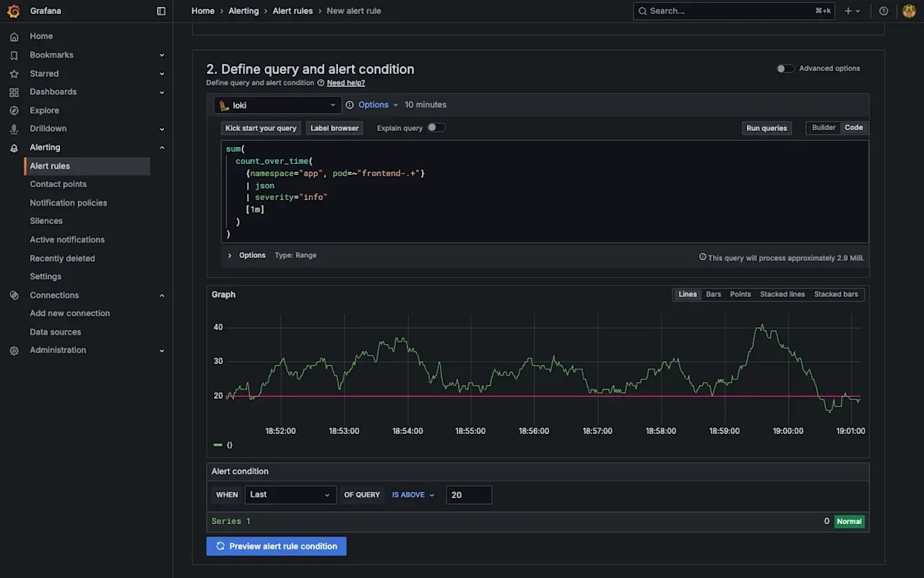
Task: Select the Bars graph style tab
Action: pyautogui.click(x=712, y=294)
